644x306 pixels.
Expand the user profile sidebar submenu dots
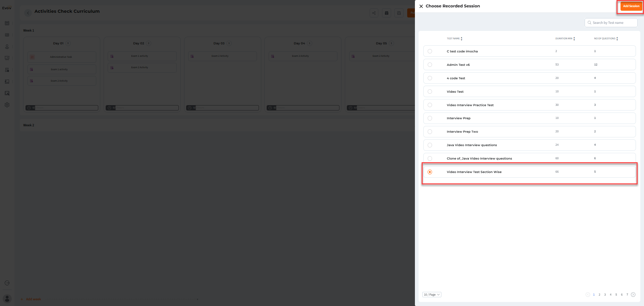[13, 47]
